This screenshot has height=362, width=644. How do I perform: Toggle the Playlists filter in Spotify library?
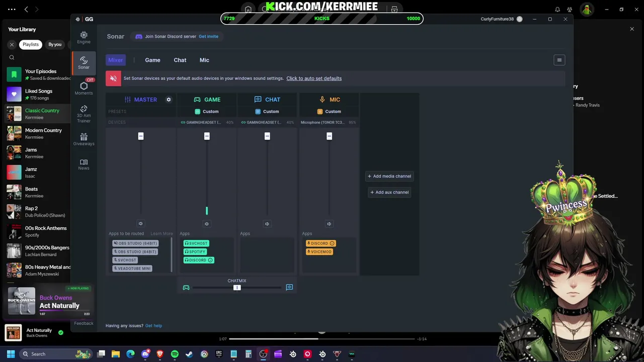click(30, 44)
